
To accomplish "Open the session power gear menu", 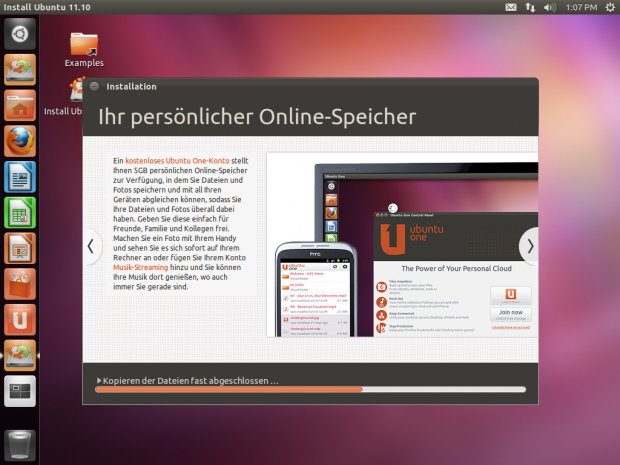I will click(x=610, y=7).
